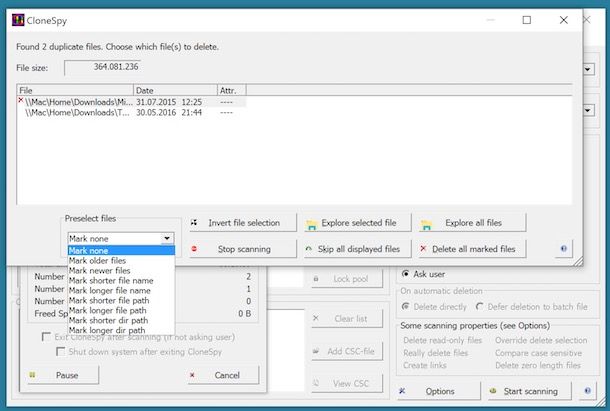
Task: Click Compare case sensitive label
Action: click(x=538, y=353)
